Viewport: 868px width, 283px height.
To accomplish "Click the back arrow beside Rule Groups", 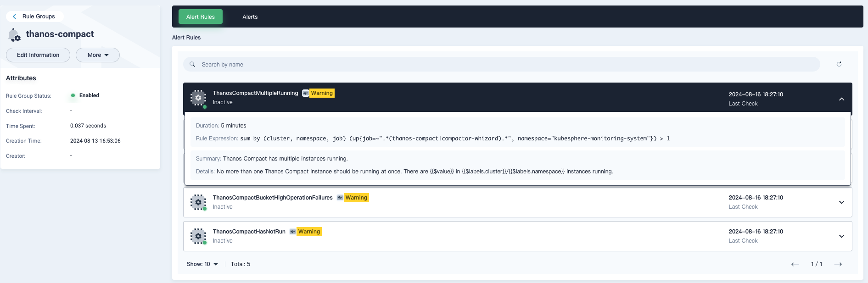I will point(15,17).
